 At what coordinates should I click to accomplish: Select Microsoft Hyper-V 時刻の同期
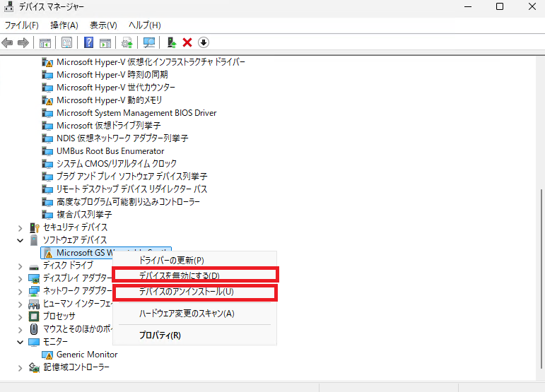click(112, 75)
